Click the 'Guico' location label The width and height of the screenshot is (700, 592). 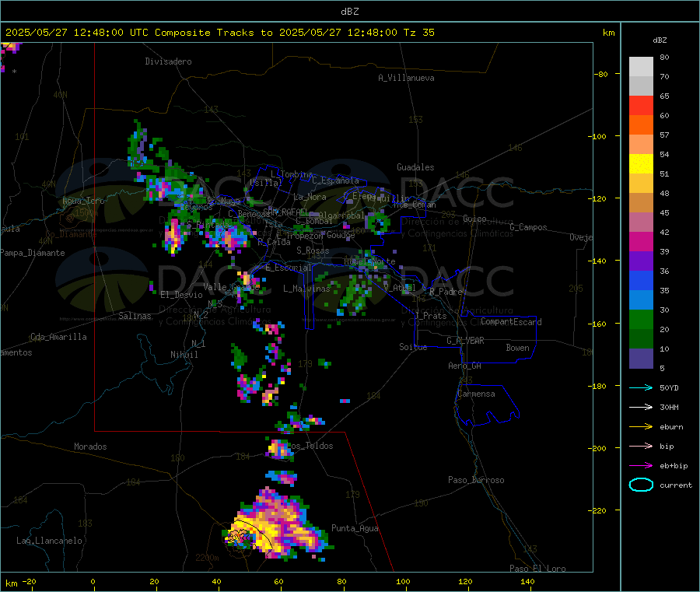click(x=474, y=219)
